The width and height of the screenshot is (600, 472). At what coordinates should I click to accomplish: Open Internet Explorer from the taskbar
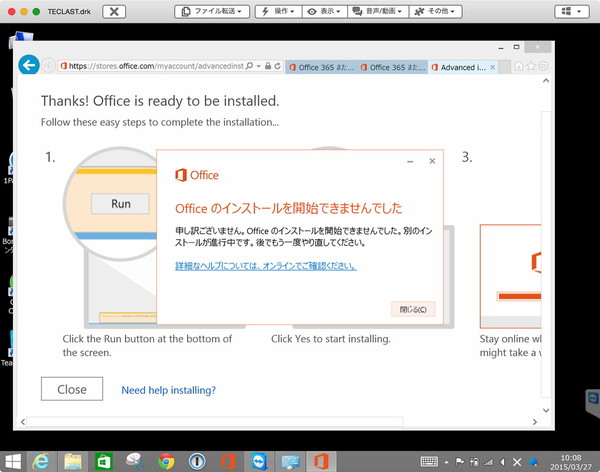(x=41, y=461)
